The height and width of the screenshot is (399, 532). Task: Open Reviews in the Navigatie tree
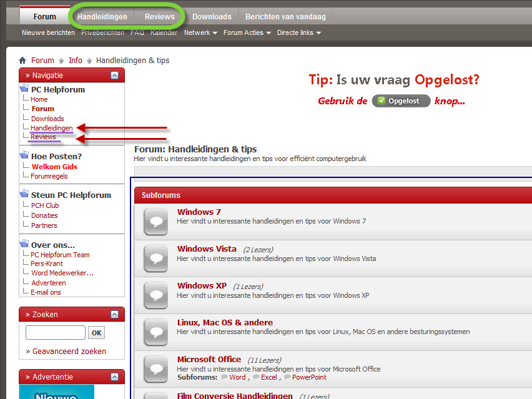point(43,137)
